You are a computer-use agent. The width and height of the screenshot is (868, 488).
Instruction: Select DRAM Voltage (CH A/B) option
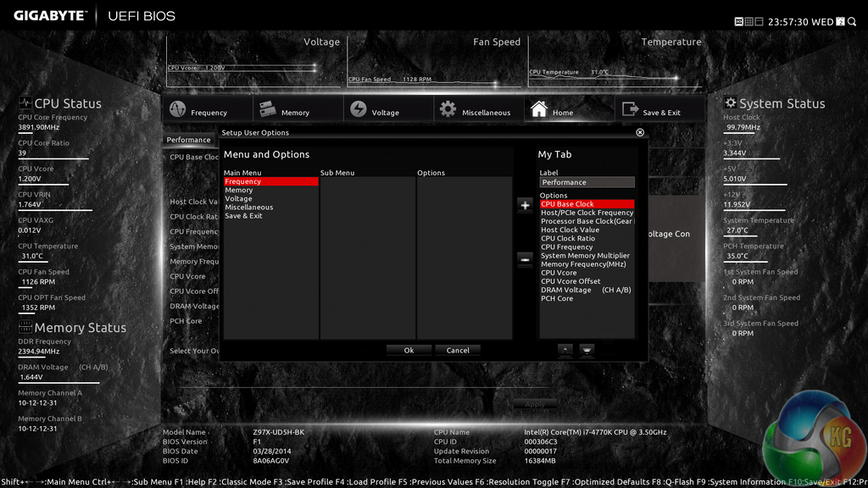tap(587, 290)
